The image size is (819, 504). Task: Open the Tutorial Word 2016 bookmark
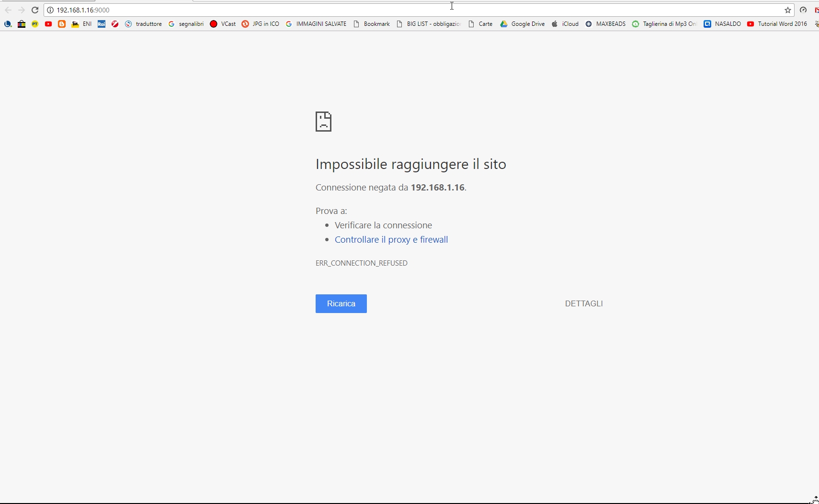pyautogui.click(x=777, y=24)
